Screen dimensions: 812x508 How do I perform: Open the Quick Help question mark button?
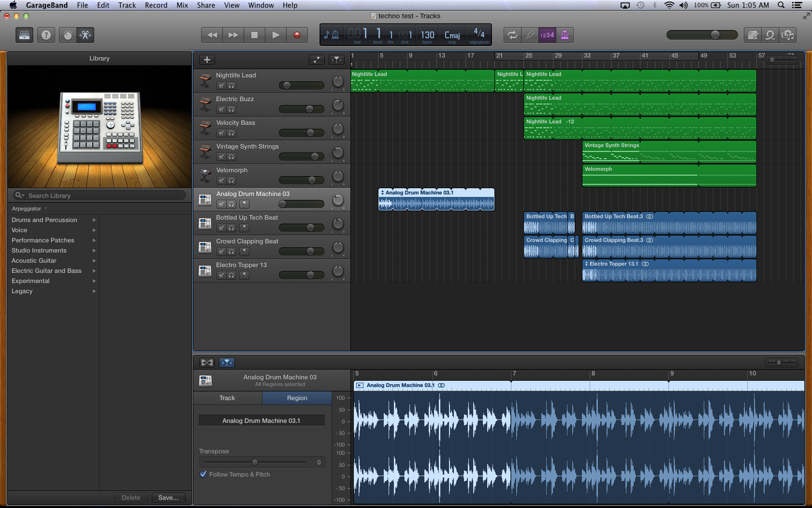coord(46,35)
